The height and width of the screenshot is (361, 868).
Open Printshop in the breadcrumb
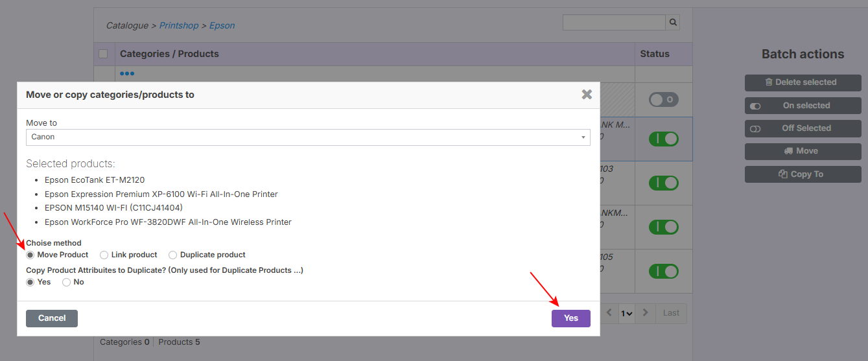click(180, 26)
